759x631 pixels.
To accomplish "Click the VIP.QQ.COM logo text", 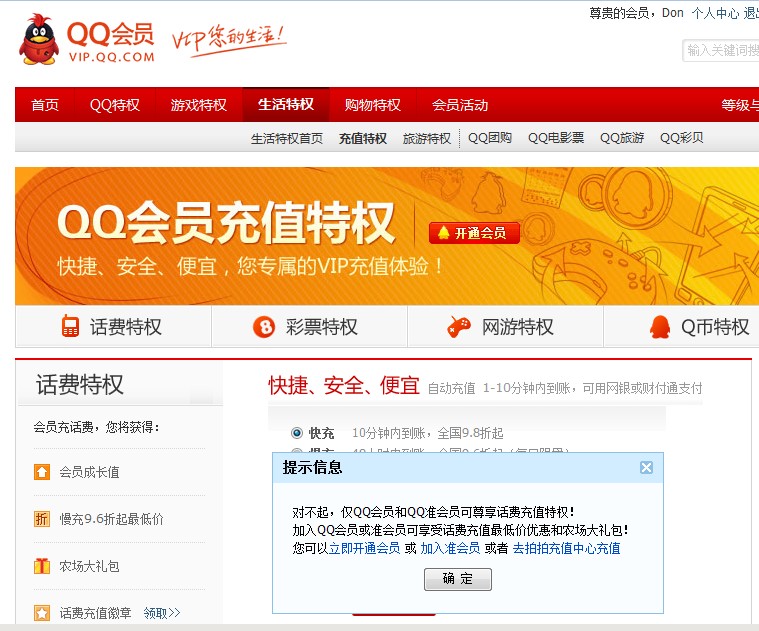I will 111,57.
